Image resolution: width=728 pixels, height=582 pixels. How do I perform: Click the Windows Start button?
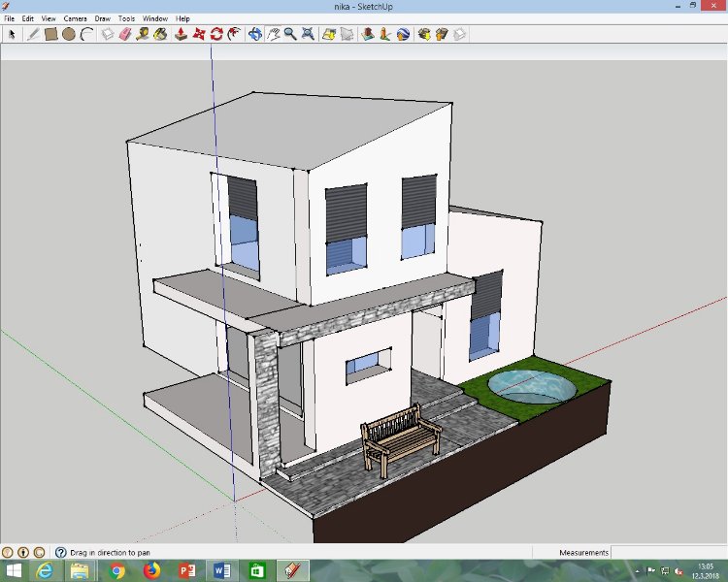tap(15, 571)
